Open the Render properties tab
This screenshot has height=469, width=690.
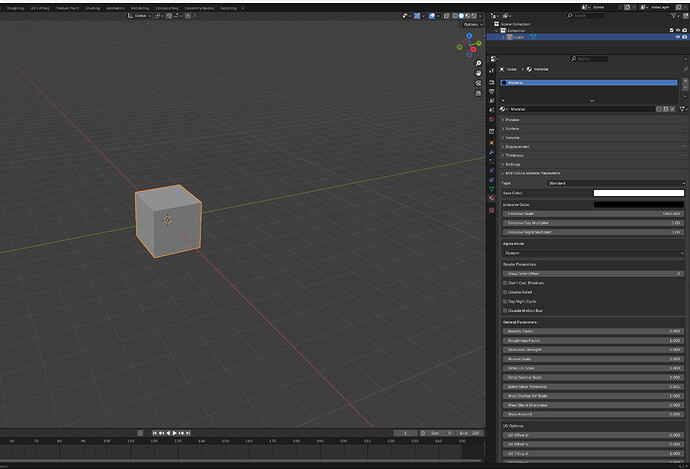pyautogui.click(x=492, y=82)
